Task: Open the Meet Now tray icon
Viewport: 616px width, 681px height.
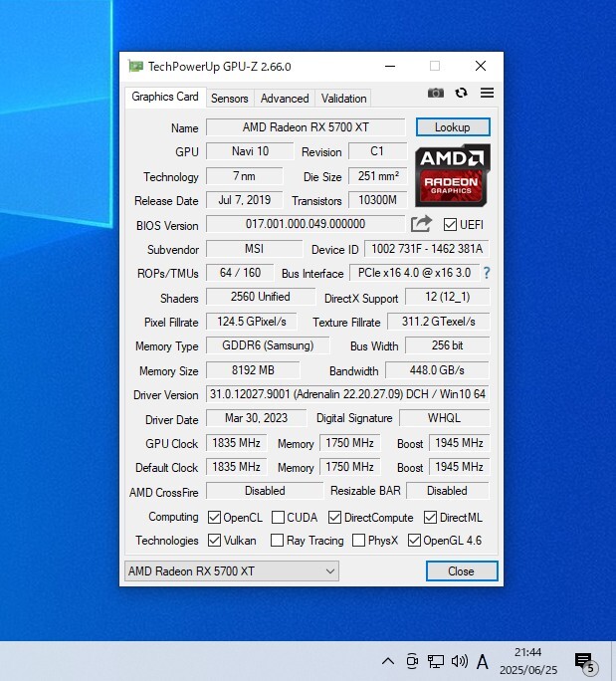Action: (412, 661)
